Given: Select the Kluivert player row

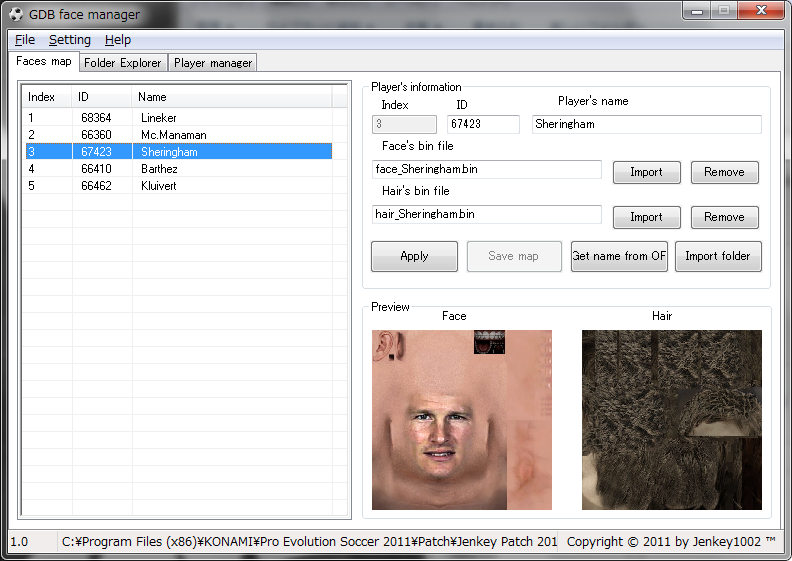Looking at the screenshot, I should click(158, 186).
